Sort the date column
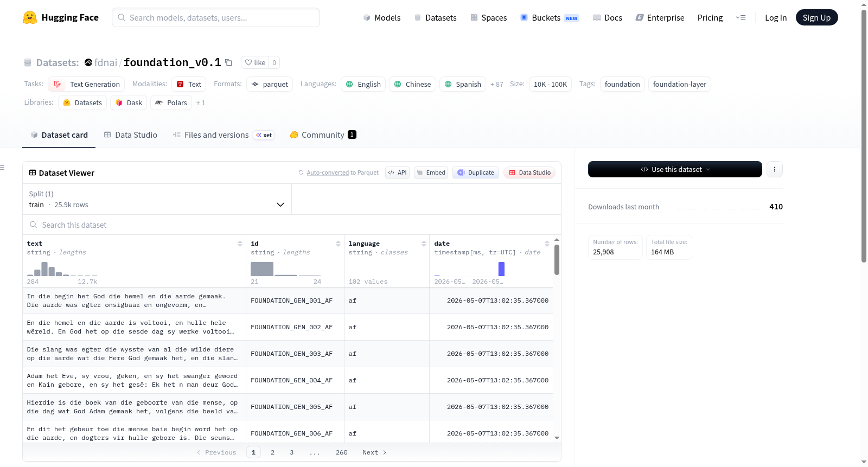 (x=547, y=244)
